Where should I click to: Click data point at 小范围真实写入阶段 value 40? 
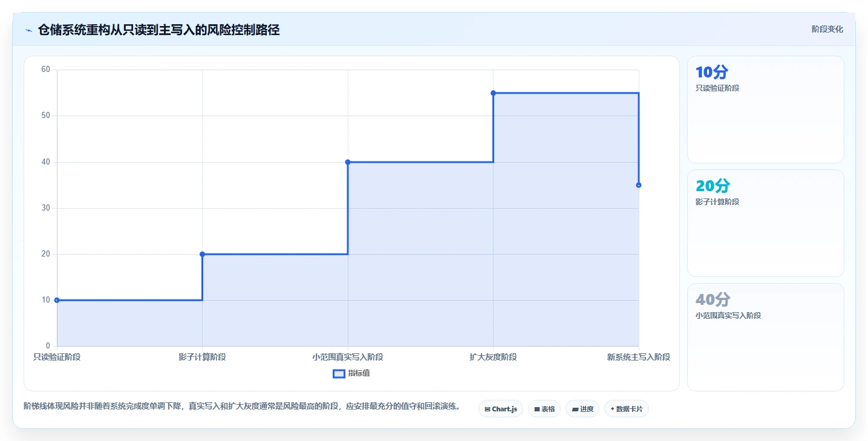(348, 162)
